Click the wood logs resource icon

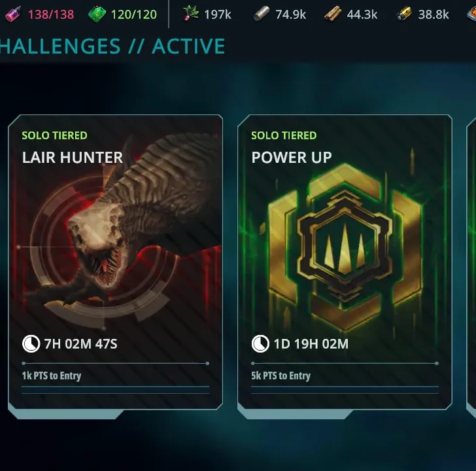[x=333, y=14]
